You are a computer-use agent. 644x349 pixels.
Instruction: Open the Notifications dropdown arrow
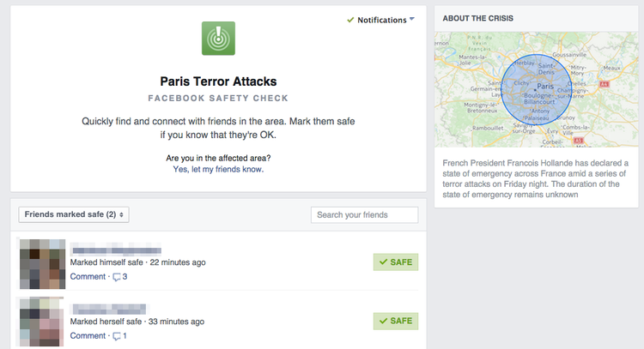pyautogui.click(x=412, y=19)
